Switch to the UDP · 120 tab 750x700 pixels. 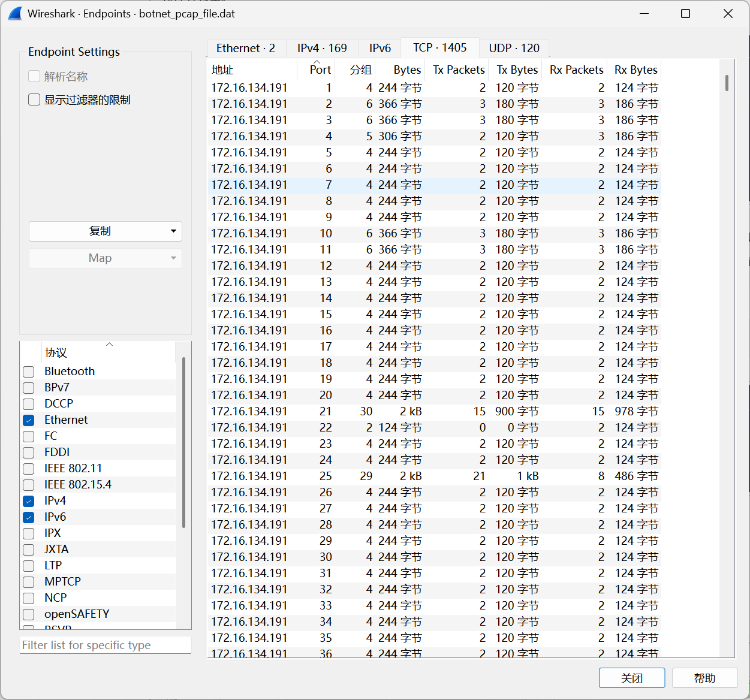point(514,48)
